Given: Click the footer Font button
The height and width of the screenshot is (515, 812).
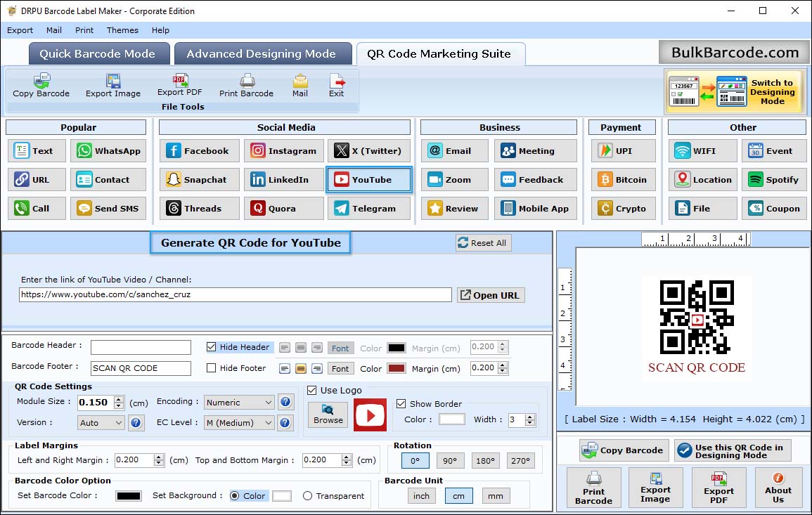Looking at the screenshot, I should click(340, 369).
